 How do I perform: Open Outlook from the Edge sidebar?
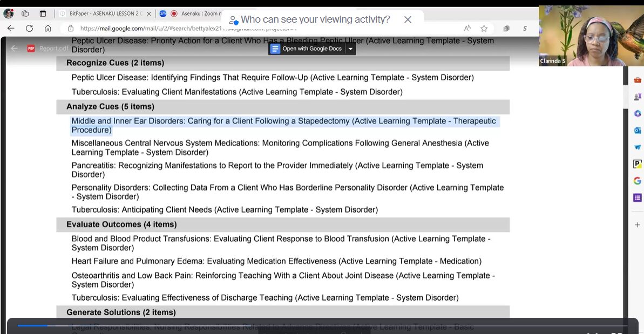coord(638,130)
